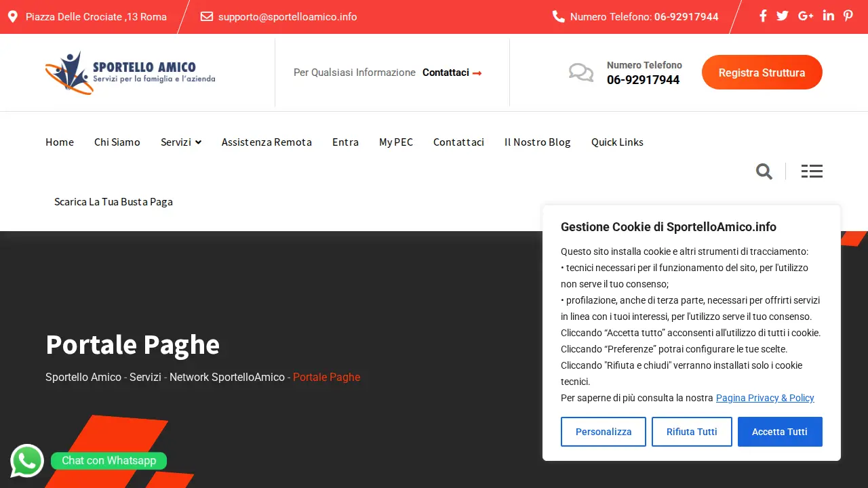Click Gestione Cookie di SportelloAmico.info heading
This screenshot has width=868, height=488.
(x=669, y=227)
